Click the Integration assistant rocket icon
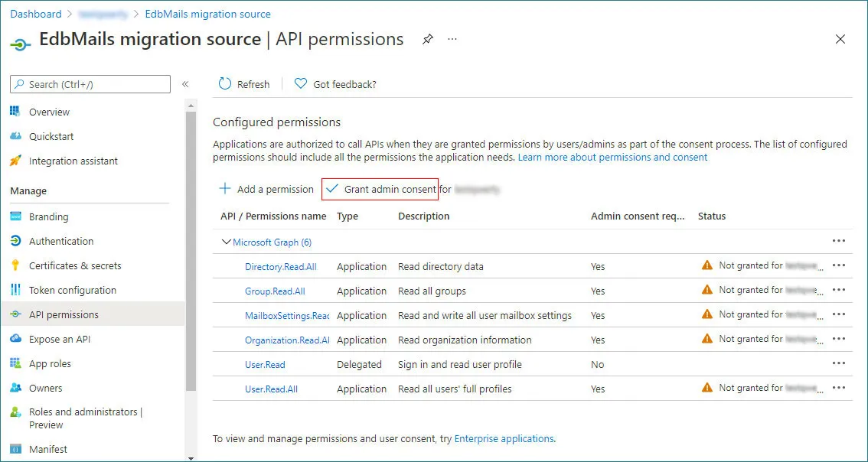The height and width of the screenshot is (462, 868). tap(15, 161)
